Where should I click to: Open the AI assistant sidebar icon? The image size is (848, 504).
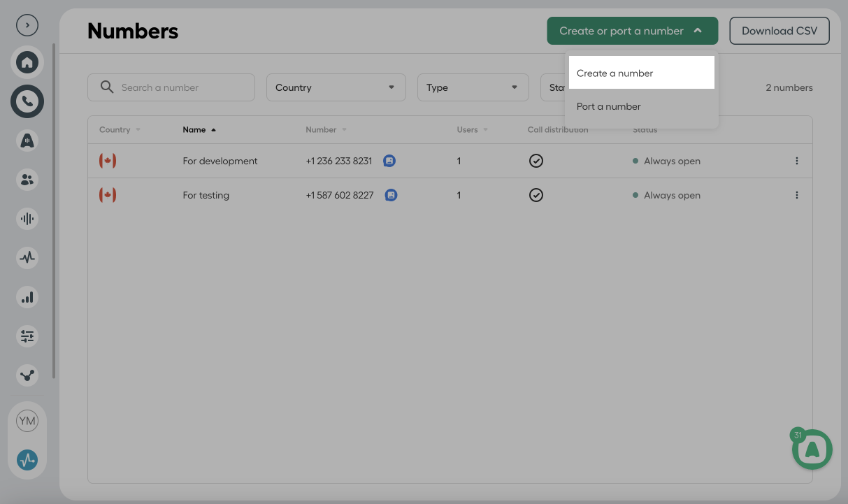[x=27, y=141]
